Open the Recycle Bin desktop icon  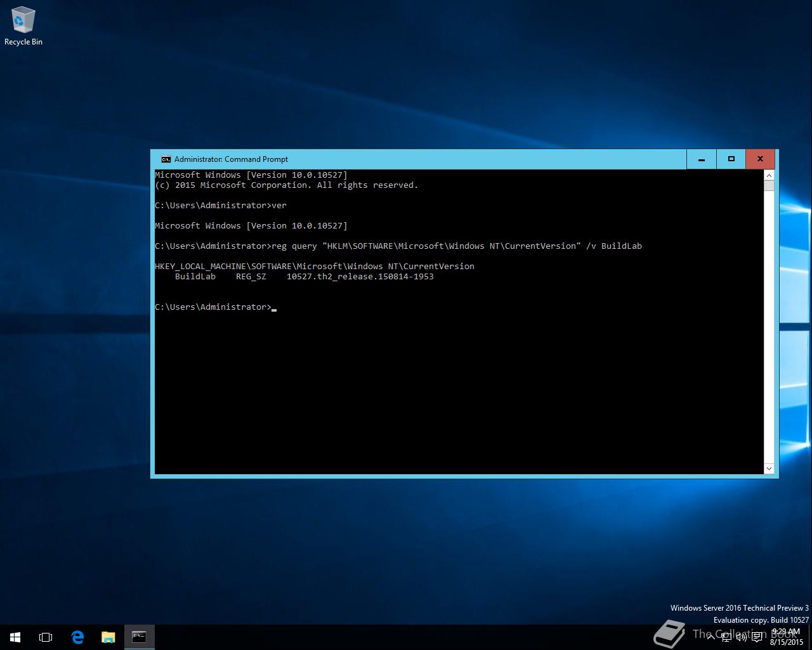(x=23, y=26)
